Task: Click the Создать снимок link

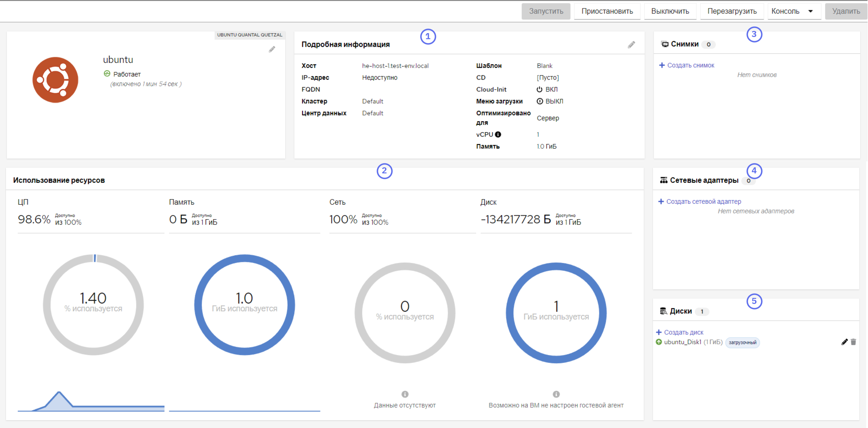Action: [686, 65]
